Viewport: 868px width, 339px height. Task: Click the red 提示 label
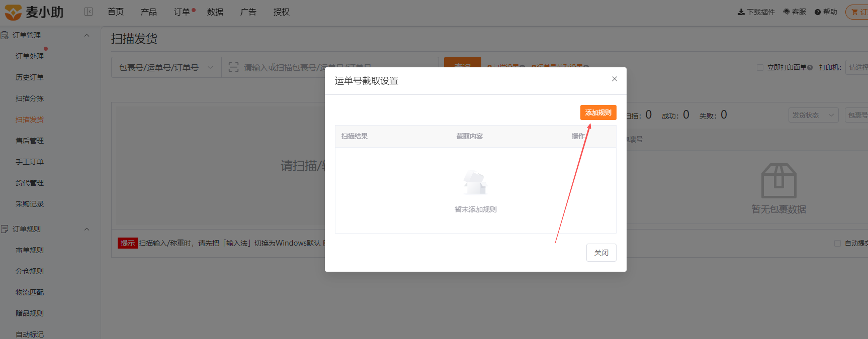[128, 243]
